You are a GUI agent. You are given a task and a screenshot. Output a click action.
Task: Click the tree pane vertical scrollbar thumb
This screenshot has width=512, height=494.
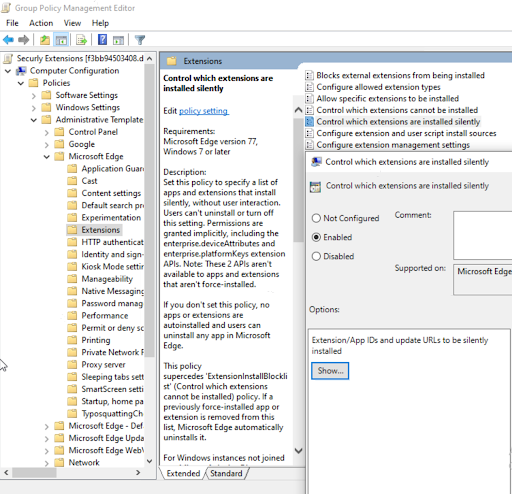[150, 211]
